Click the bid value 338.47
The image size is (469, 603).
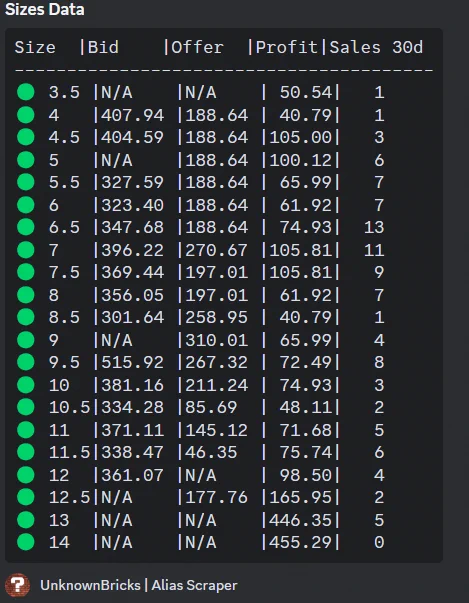point(133,453)
